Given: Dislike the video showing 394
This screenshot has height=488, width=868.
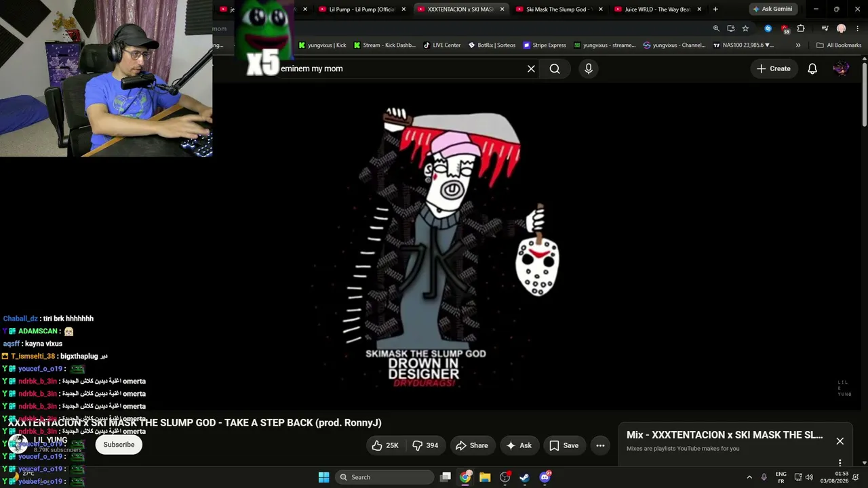Looking at the screenshot, I should click(x=425, y=445).
